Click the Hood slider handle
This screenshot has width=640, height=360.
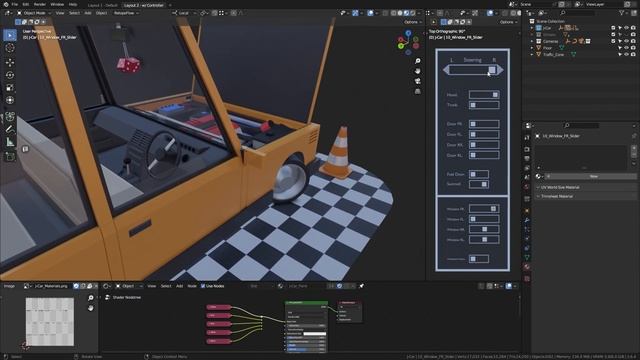495,95
